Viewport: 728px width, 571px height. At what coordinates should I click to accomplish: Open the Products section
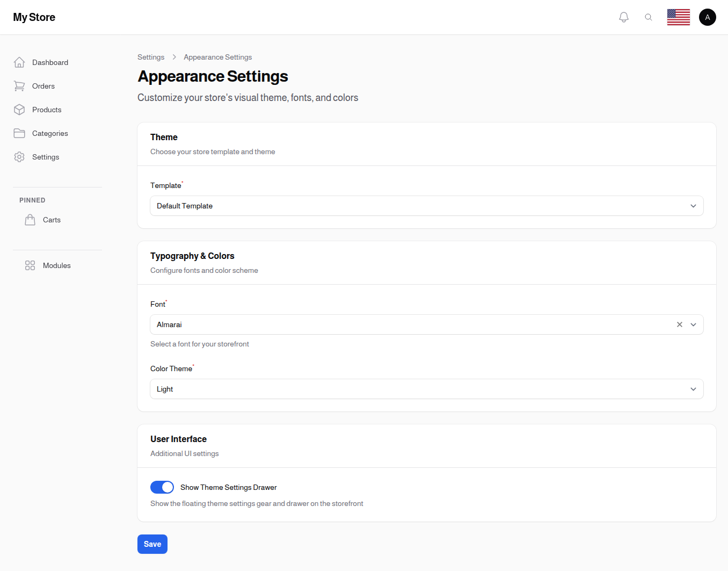46,110
